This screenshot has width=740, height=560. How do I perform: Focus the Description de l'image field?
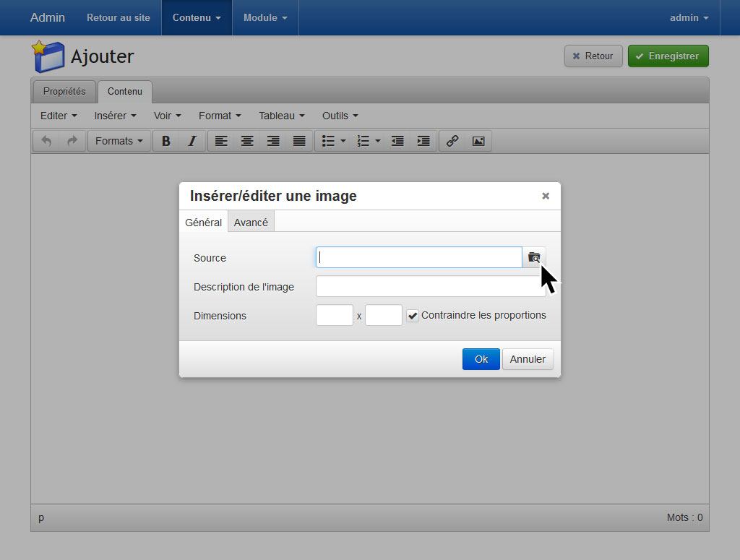pyautogui.click(x=430, y=287)
